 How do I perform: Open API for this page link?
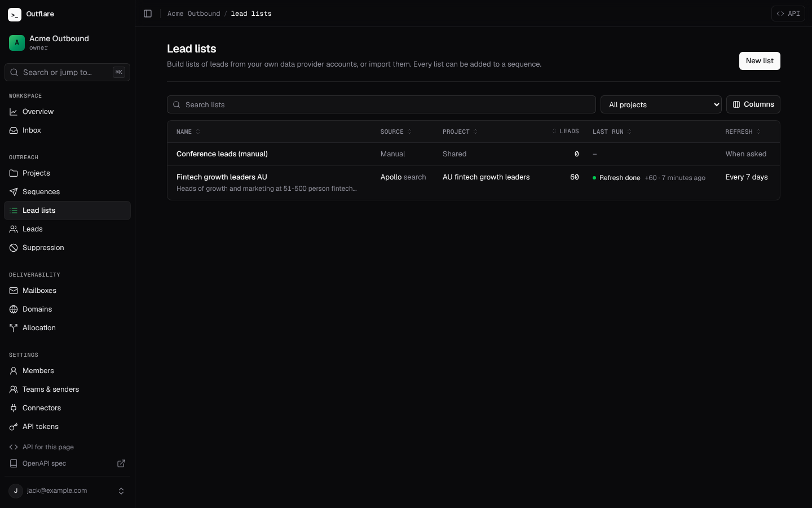pyautogui.click(x=68, y=447)
